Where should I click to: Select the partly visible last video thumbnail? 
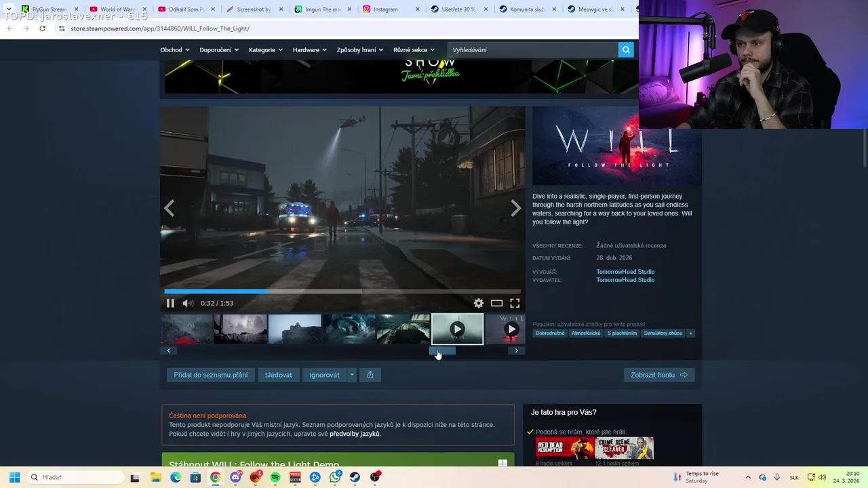[x=505, y=329]
